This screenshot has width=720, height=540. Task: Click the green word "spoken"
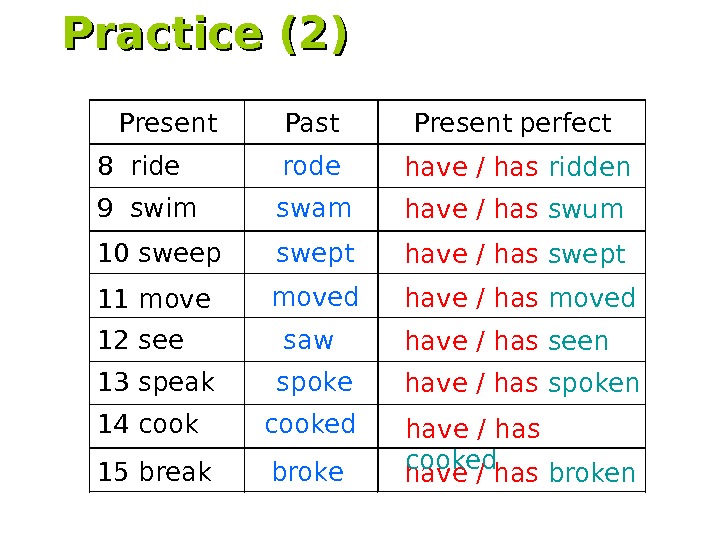coord(594,384)
